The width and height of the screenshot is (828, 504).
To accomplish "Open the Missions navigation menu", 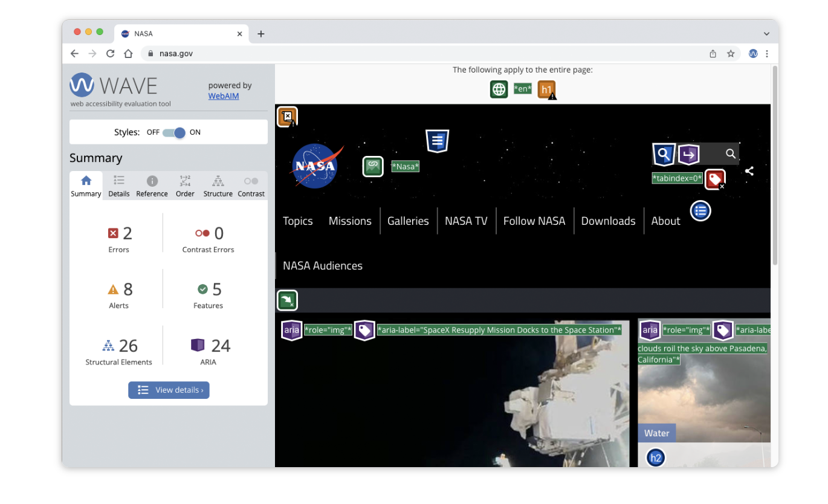I will 350,221.
